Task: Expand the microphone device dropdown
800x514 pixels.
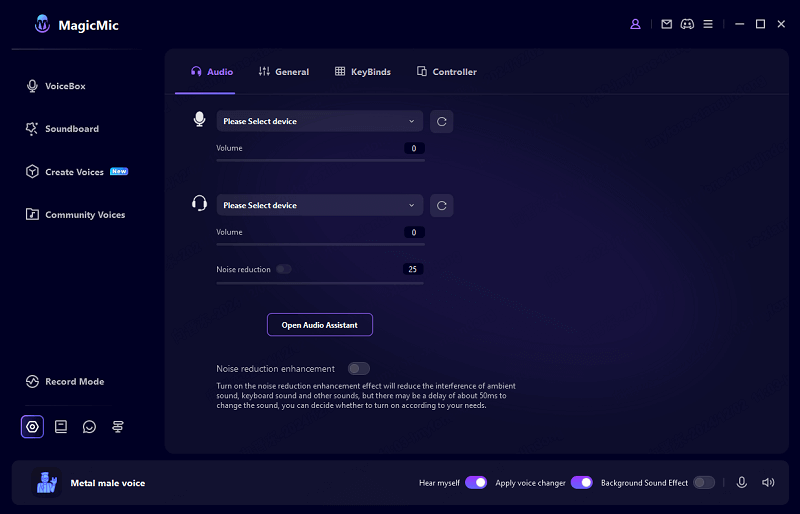Action: click(x=320, y=121)
